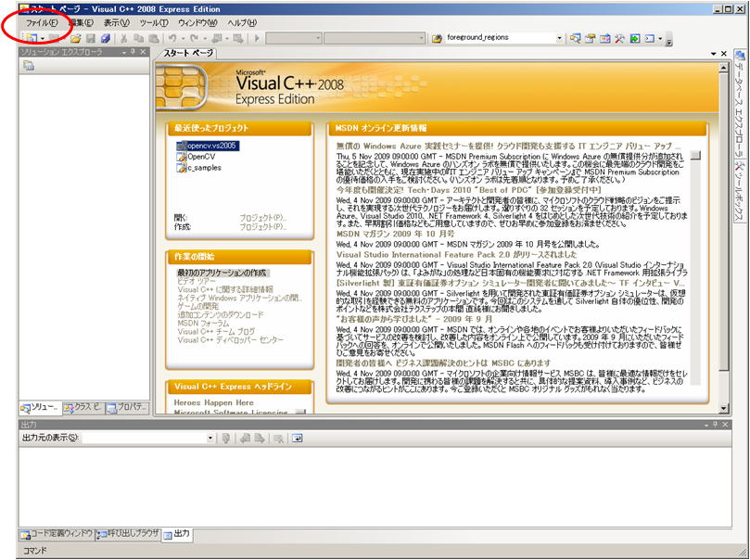Open Solution Explorer panel position dropdown arrow
Screen dimensions: 750x560
coord(124,52)
